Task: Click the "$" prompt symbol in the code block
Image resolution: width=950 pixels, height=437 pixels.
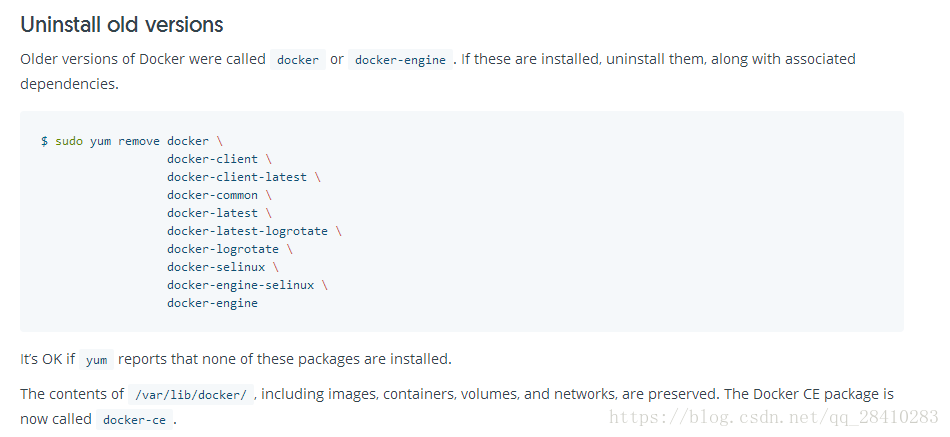Action: pyautogui.click(x=44, y=141)
